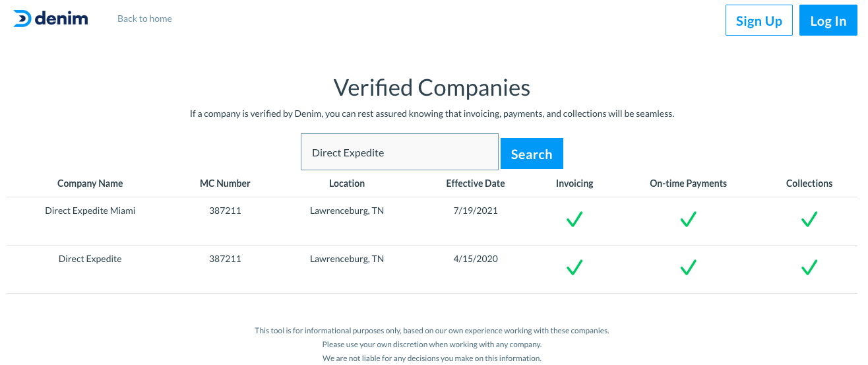Click the blue Search button
Image resolution: width=868 pixels, height=365 pixels.
click(532, 154)
